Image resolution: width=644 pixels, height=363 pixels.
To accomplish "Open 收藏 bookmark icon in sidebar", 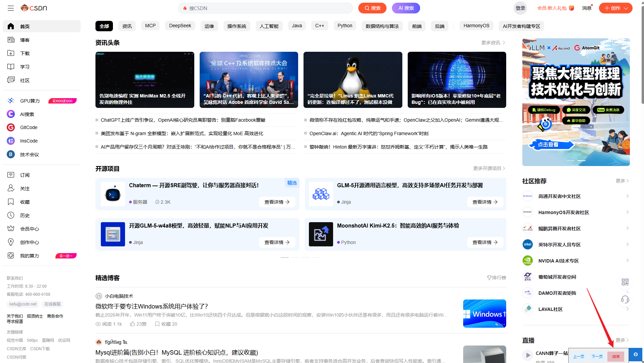I will 11,202.
